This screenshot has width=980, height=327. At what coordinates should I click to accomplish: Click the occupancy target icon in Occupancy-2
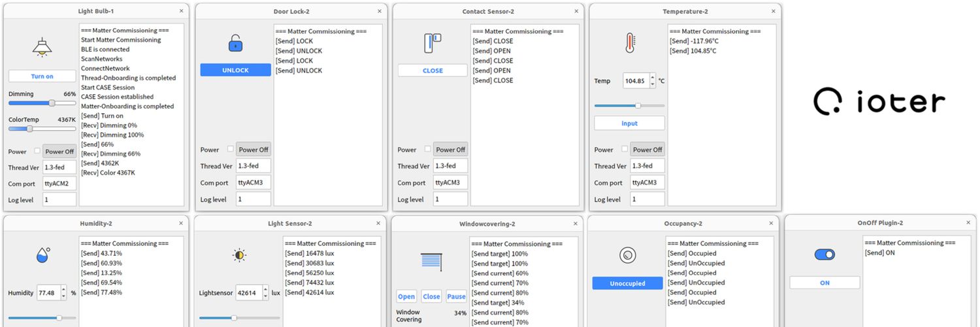click(x=627, y=256)
